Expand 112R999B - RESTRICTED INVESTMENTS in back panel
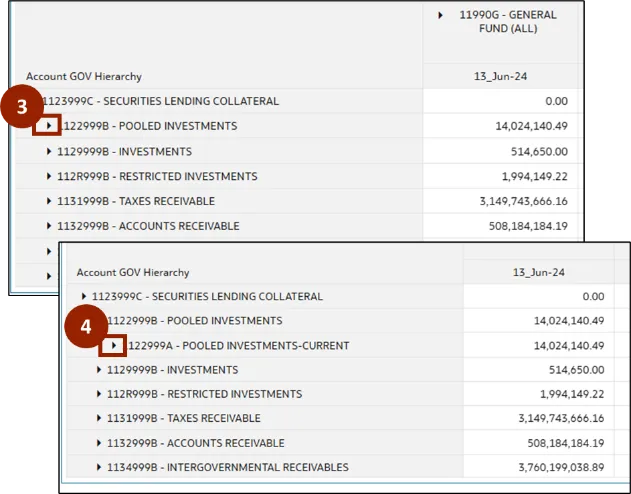631x494 pixels. (x=49, y=176)
